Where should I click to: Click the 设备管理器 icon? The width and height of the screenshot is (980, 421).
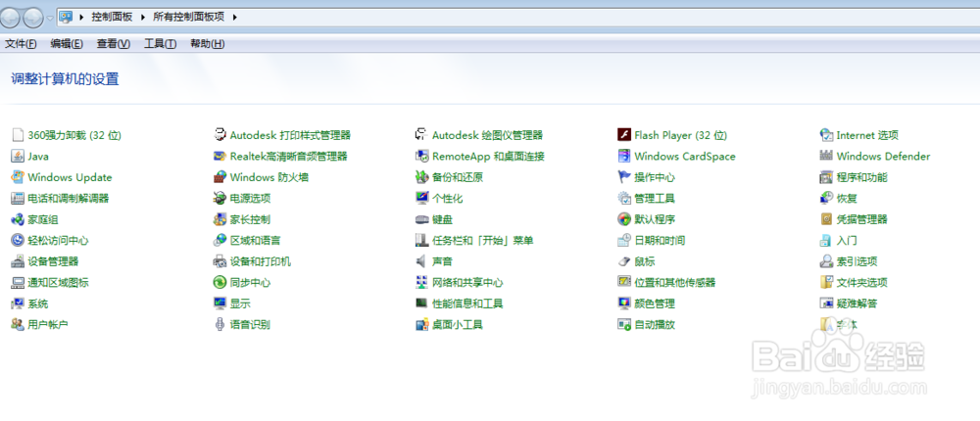tap(18, 261)
